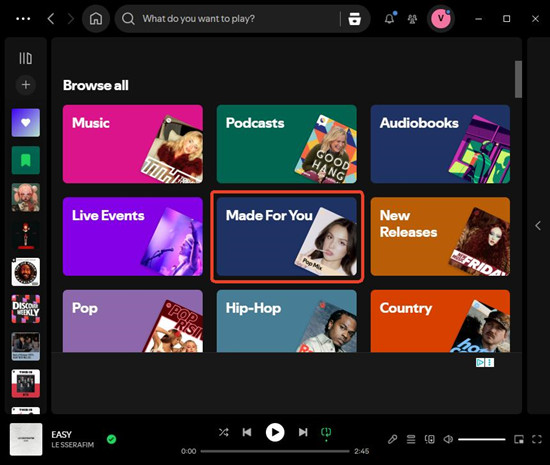Expand Your Library sidebar

(x=26, y=58)
